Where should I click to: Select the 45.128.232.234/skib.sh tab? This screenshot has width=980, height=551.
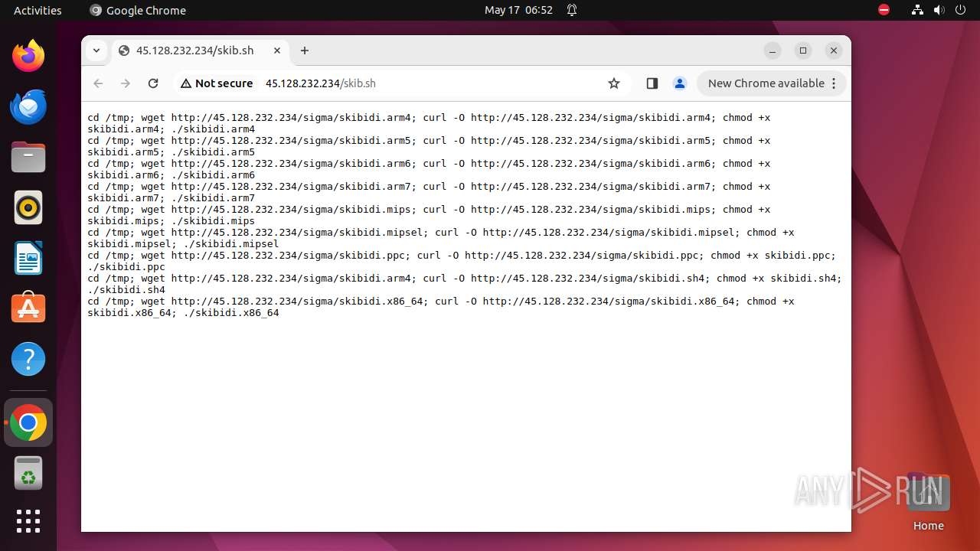coord(201,51)
